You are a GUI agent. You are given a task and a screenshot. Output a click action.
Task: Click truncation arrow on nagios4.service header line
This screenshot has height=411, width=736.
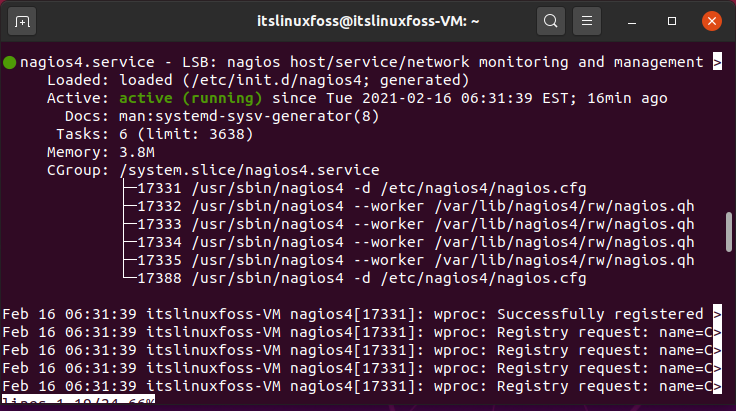click(x=717, y=62)
